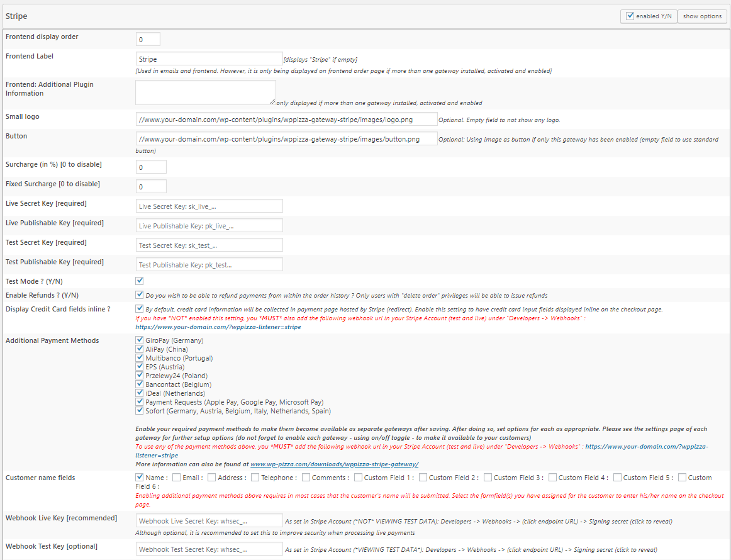
Task: Uncheck AliPay (China) payment method
Action: click(140, 349)
